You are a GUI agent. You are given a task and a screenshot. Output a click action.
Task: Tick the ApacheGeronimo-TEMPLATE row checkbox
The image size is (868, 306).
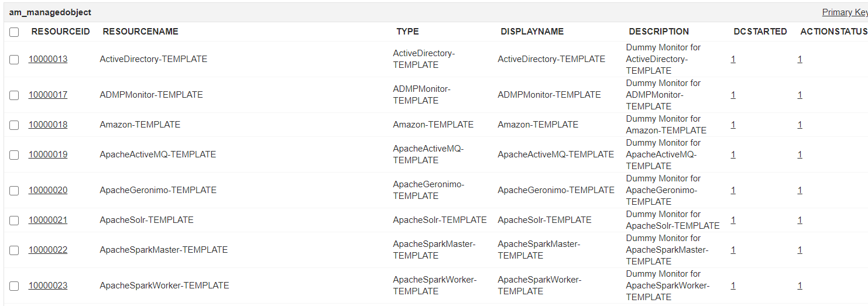tap(14, 191)
